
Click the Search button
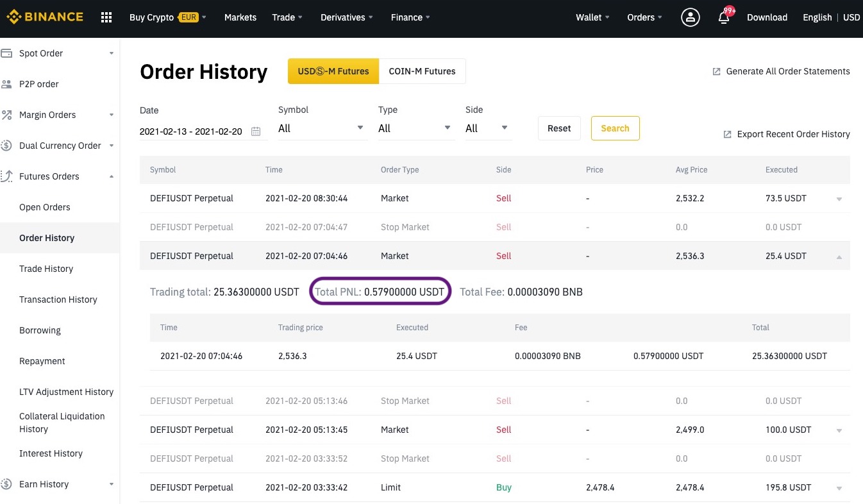point(615,128)
